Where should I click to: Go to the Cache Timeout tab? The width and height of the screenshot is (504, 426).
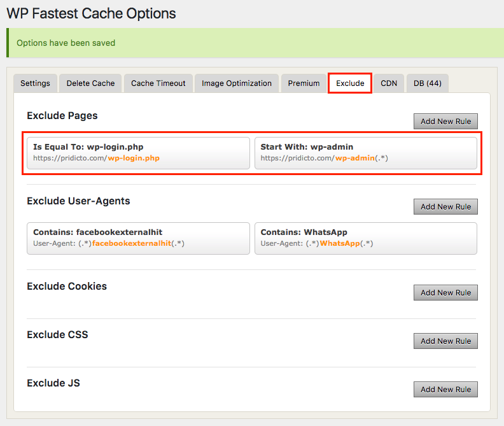point(158,83)
